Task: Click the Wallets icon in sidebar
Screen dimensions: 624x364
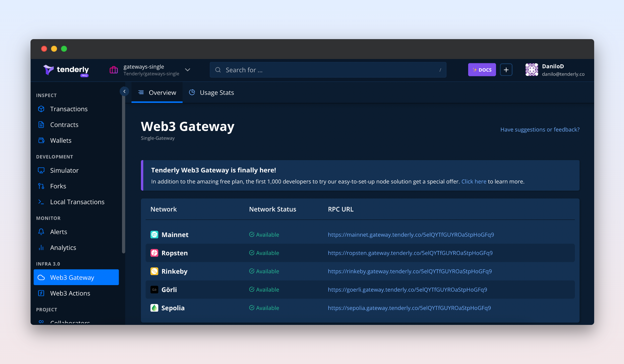Action: click(41, 141)
